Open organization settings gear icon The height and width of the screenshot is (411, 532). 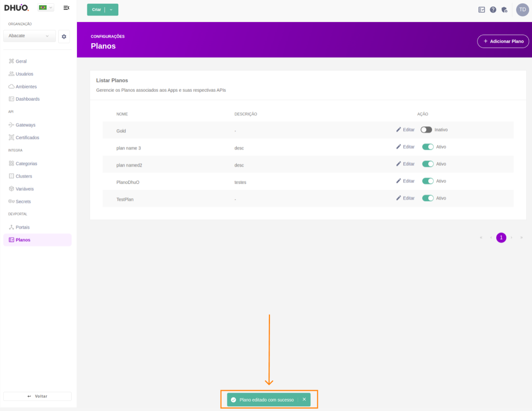[x=64, y=37]
